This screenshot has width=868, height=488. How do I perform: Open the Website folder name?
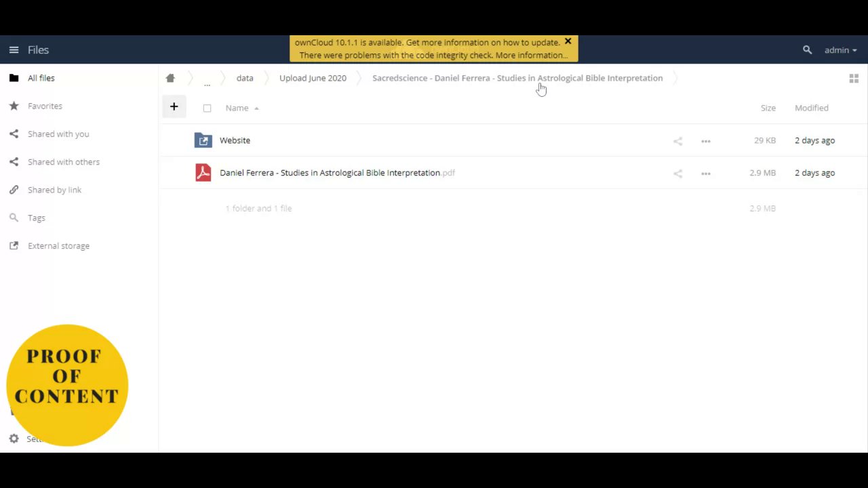pyautogui.click(x=235, y=140)
